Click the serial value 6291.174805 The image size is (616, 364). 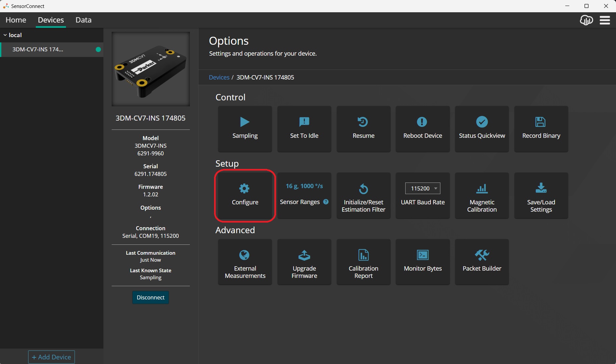[x=150, y=174]
